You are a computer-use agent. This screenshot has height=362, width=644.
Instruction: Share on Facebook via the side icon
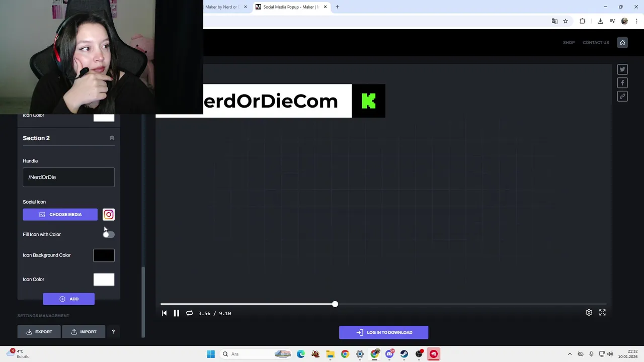(x=622, y=83)
